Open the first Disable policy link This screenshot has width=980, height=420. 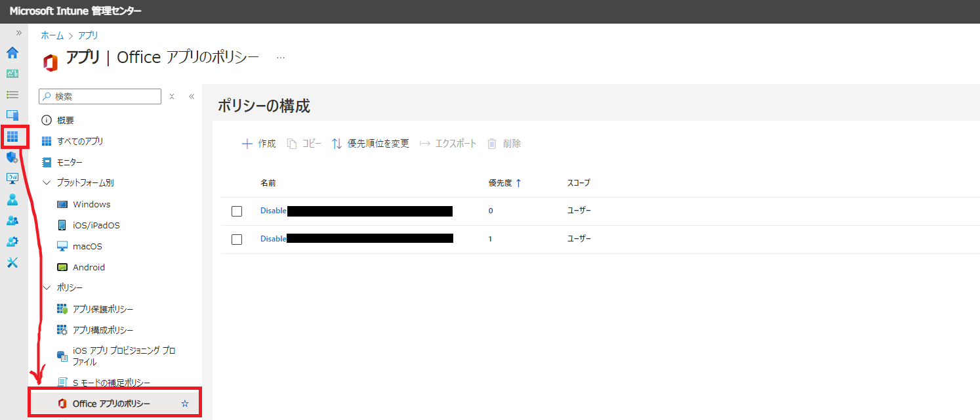coord(274,210)
